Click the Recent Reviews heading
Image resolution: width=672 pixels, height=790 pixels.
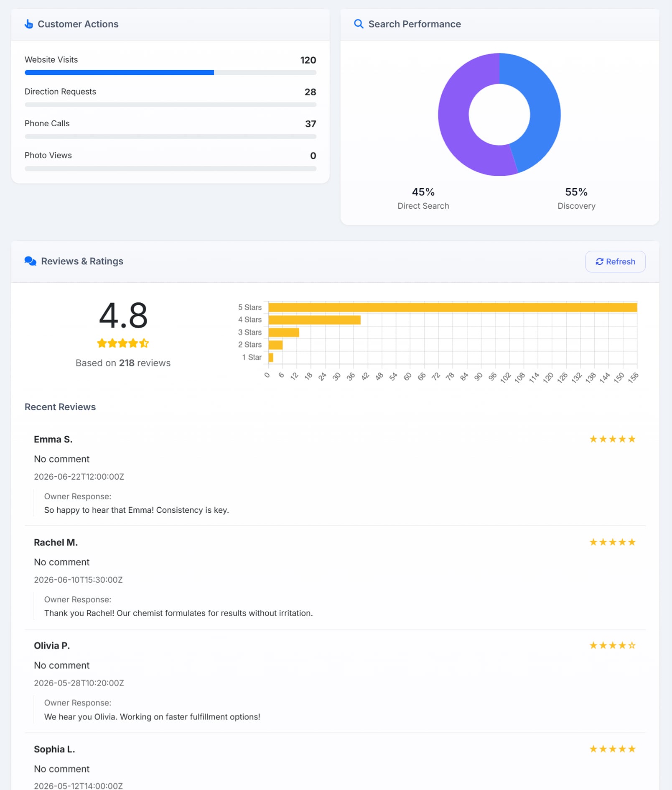[x=60, y=407]
